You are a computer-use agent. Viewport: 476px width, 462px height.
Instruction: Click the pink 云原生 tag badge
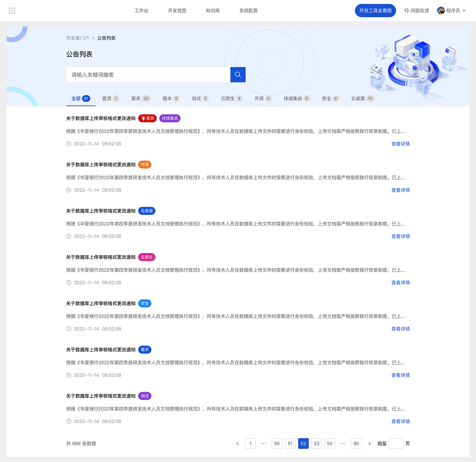tap(147, 257)
